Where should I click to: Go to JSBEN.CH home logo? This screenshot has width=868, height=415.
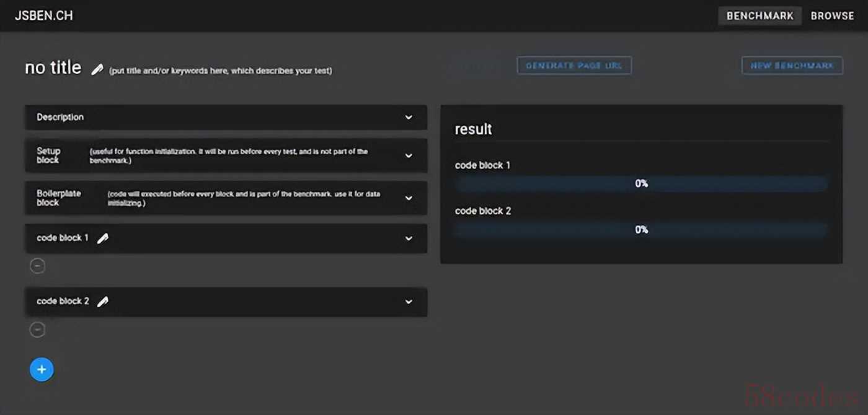pyautogui.click(x=44, y=16)
